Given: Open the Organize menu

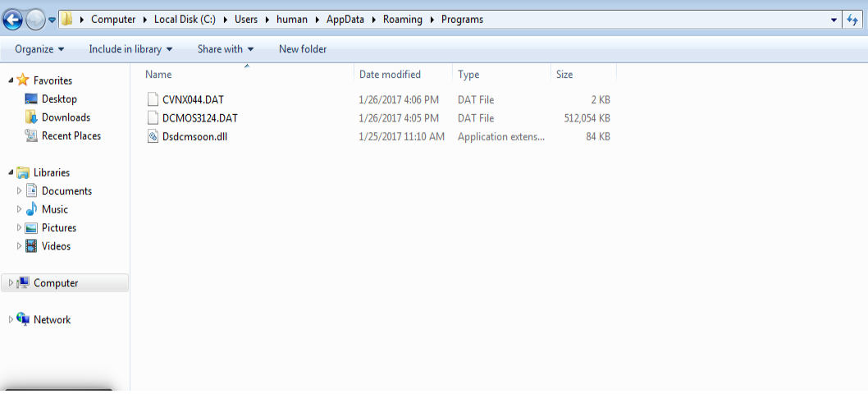Looking at the screenshot, I should pos(39,49).
